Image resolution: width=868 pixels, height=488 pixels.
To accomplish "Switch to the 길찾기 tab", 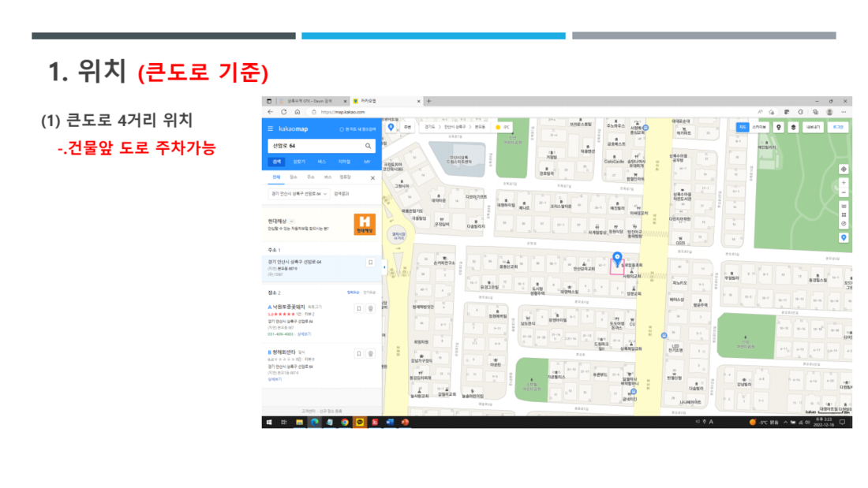I will 299,162.
